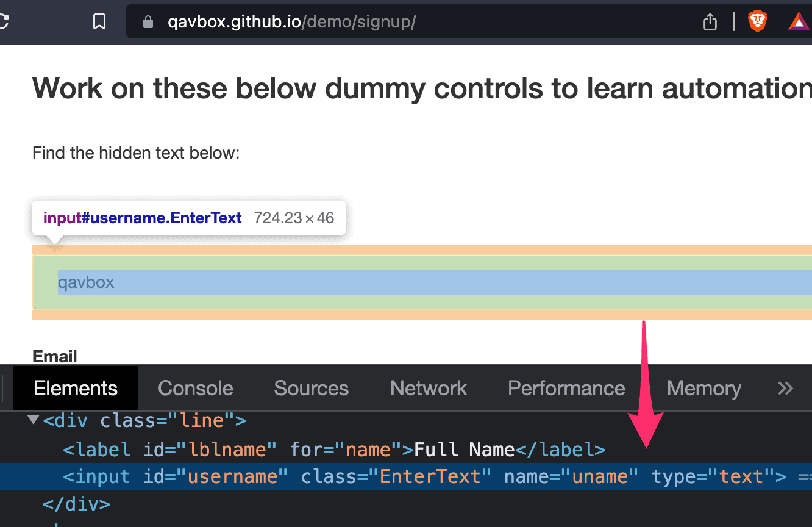Image resolution: width=812 pixels, height=527 pixels.
Task: Open the Brave Shields lion icon
Action: coord(757,20)
